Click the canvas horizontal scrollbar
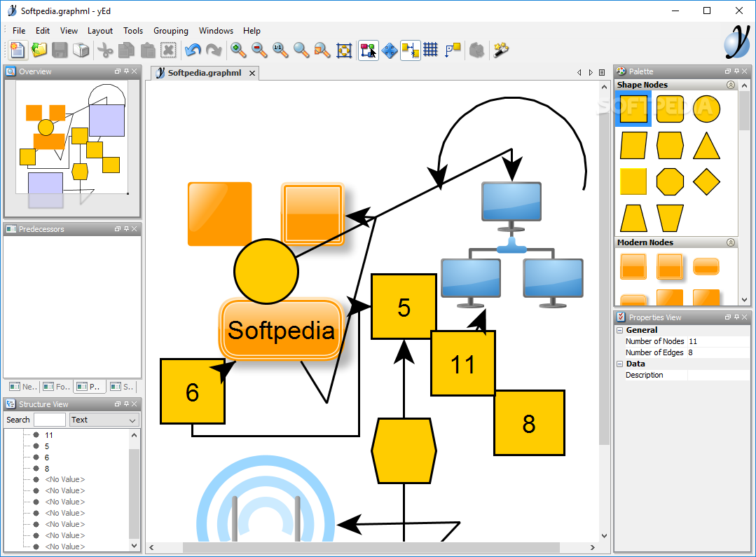 (x=371, y=547)
